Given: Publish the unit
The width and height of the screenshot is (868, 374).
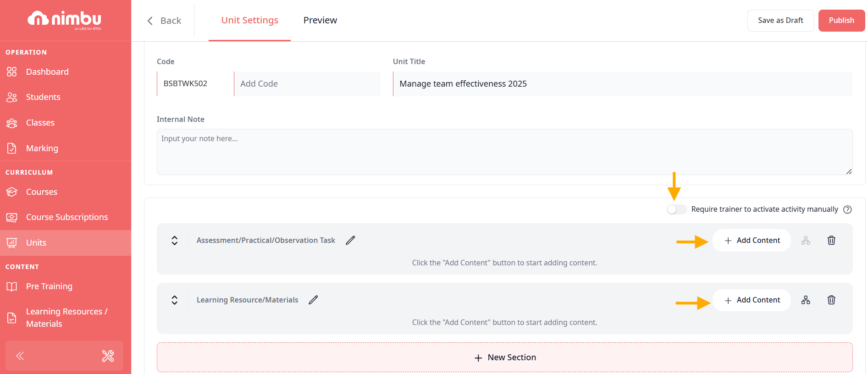Looking at the screenshot, I should point(841,21).
